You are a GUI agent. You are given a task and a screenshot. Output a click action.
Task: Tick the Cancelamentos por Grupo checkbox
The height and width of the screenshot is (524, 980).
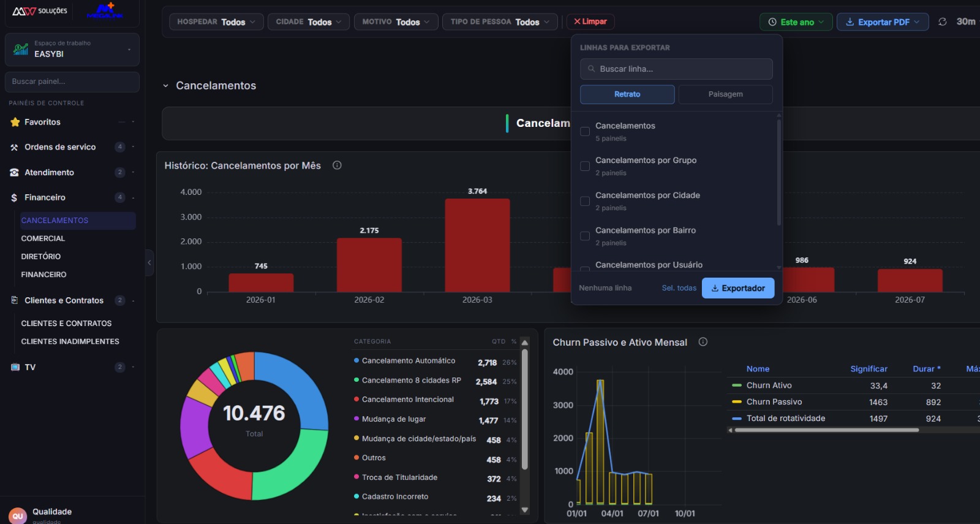click(585, 166)
